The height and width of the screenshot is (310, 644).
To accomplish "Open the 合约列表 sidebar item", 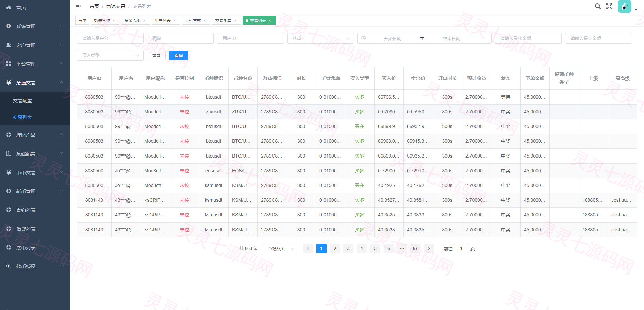I will 35,210.
